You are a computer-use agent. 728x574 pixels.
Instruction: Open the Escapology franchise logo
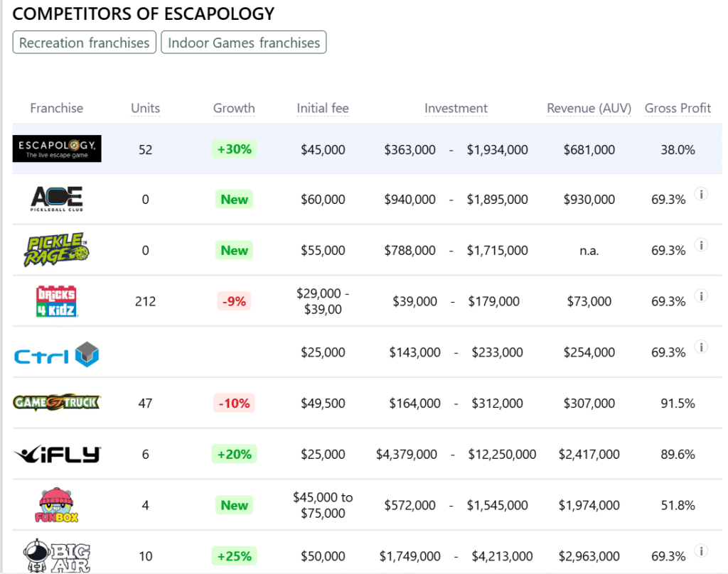[57, 148]
